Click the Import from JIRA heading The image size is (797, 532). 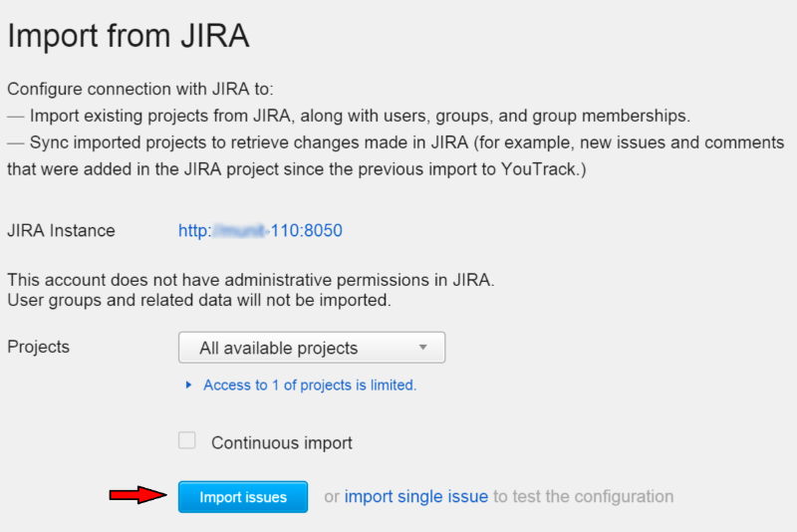click(129, 36)
